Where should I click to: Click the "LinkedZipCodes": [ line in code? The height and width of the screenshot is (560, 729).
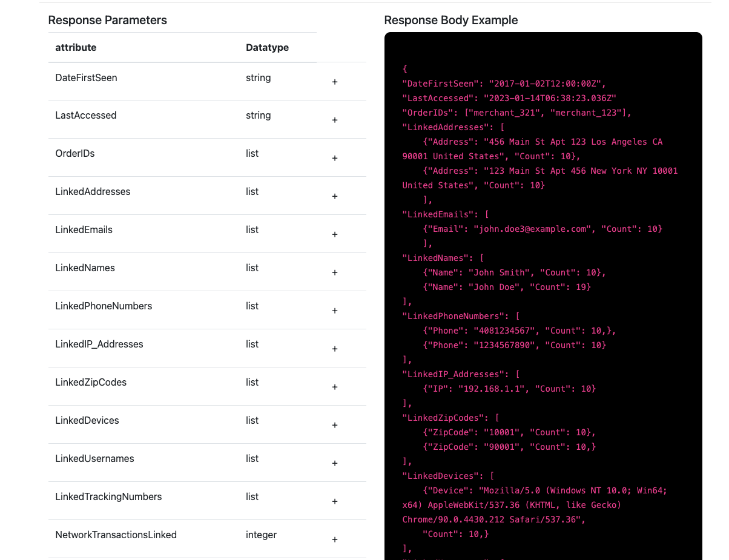(x=451, y=418)
